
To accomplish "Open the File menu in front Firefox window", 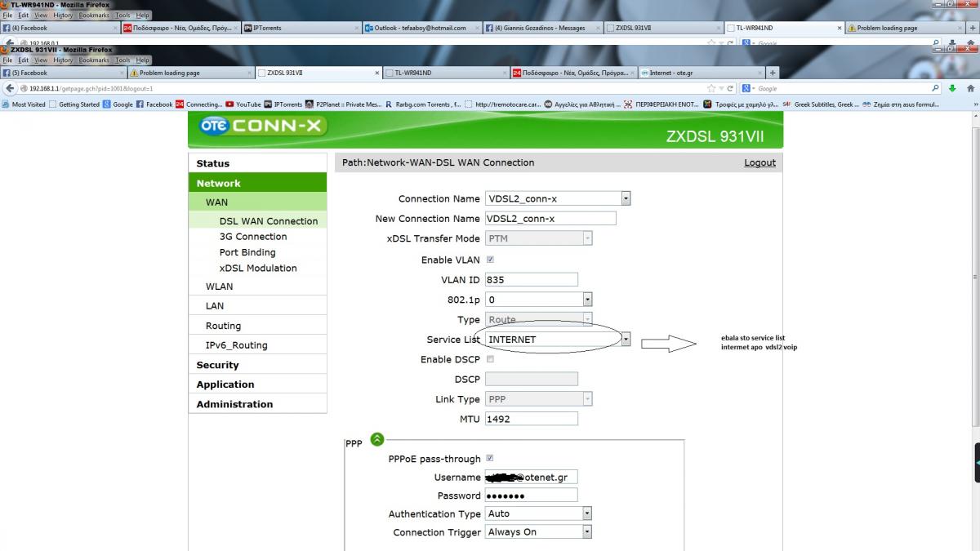I will (9, 60).
